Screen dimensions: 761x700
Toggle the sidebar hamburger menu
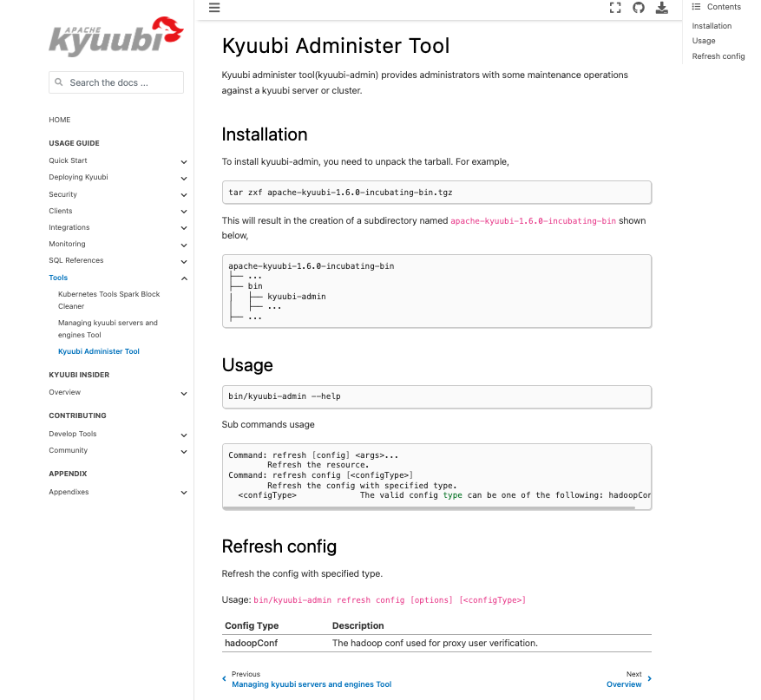pos(214,8)
